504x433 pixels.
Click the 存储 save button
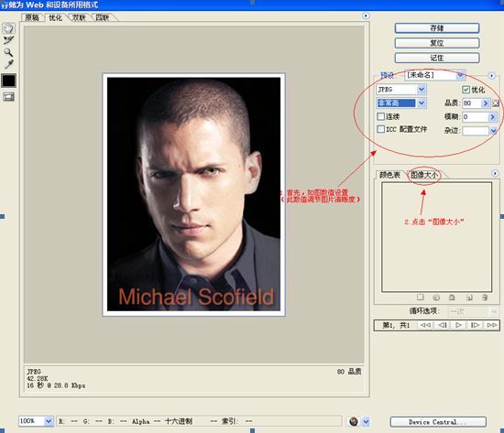coord(437,28)
